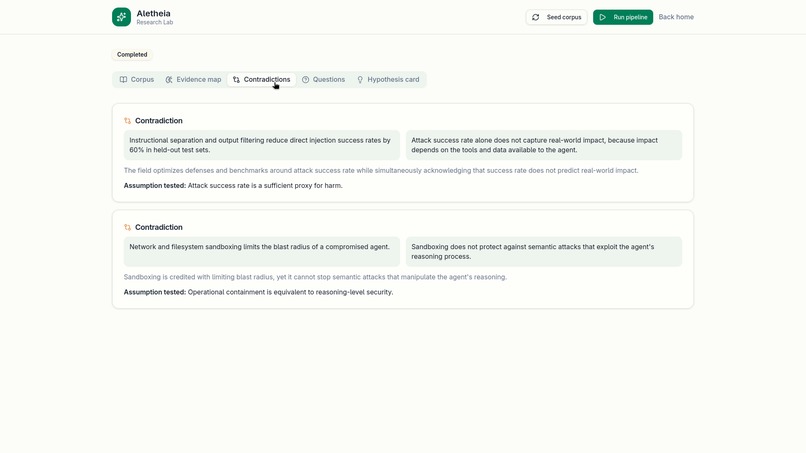The image size is (806, 453).
Task: Click the 'The field optimizes defenses' explanation text
Action: coord(381,171)
